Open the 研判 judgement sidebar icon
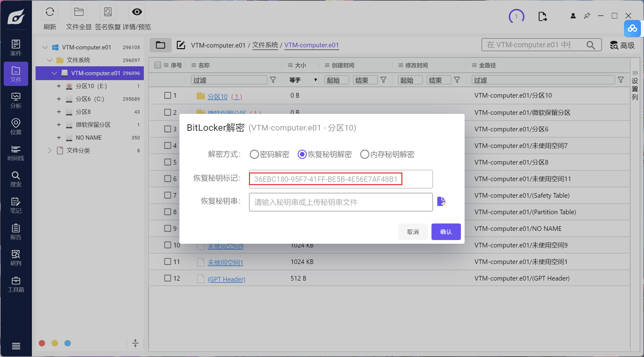This screenshot has width=644, height=357. pos(16,258)
